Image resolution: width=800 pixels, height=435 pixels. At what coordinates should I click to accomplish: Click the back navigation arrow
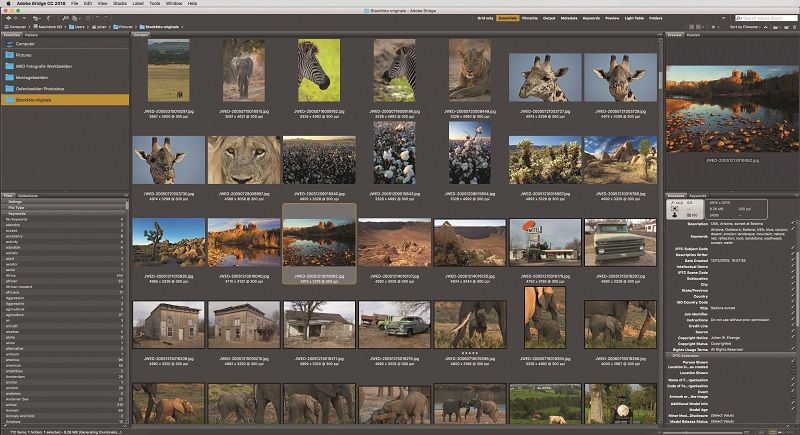click(x=9, y=18)
